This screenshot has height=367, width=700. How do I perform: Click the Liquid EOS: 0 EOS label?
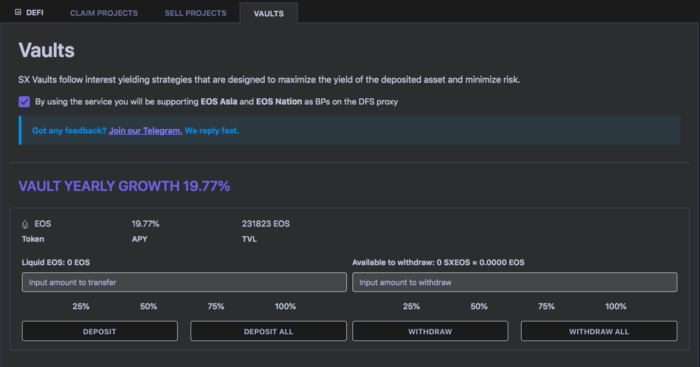tap(56, 263)
